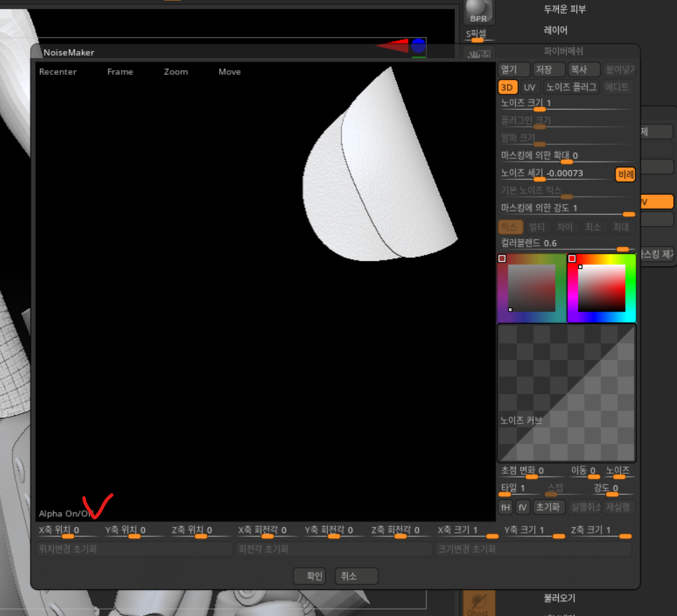Image resolution: width=677 pixels, height=616 pixels.
Task: Adjust the 컬러블렌드 0.6 slider
Action: [x=566, y=244]
